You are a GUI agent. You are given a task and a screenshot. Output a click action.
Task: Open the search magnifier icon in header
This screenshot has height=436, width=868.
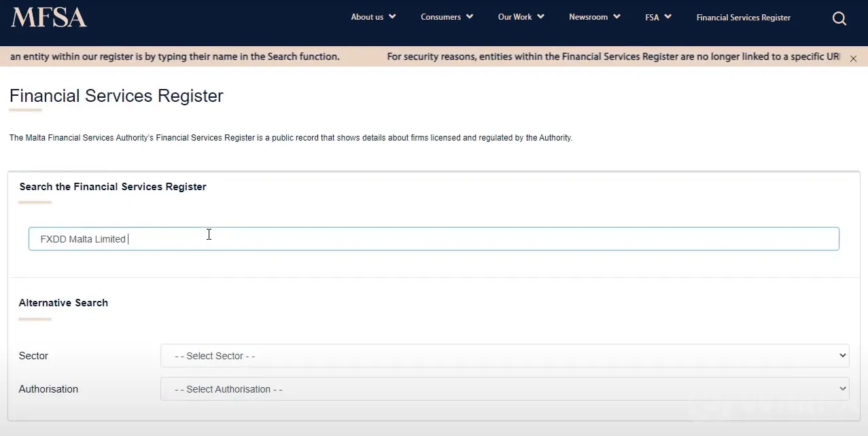point(839,18)
